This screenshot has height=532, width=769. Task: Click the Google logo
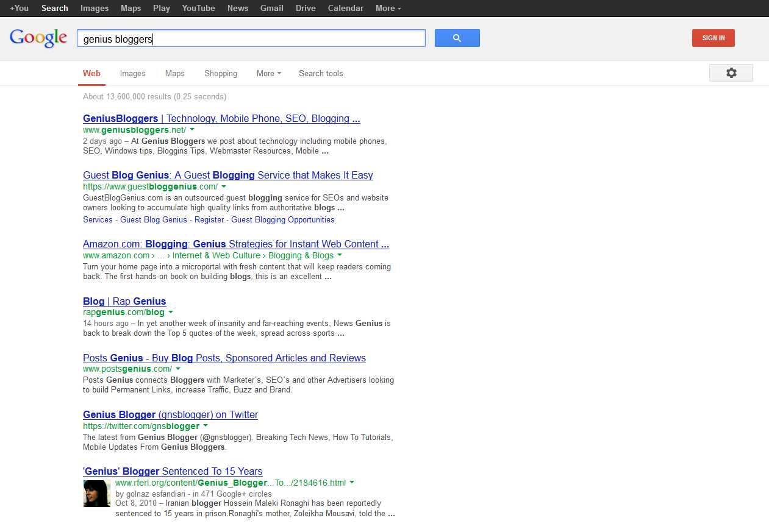[38, 38]
